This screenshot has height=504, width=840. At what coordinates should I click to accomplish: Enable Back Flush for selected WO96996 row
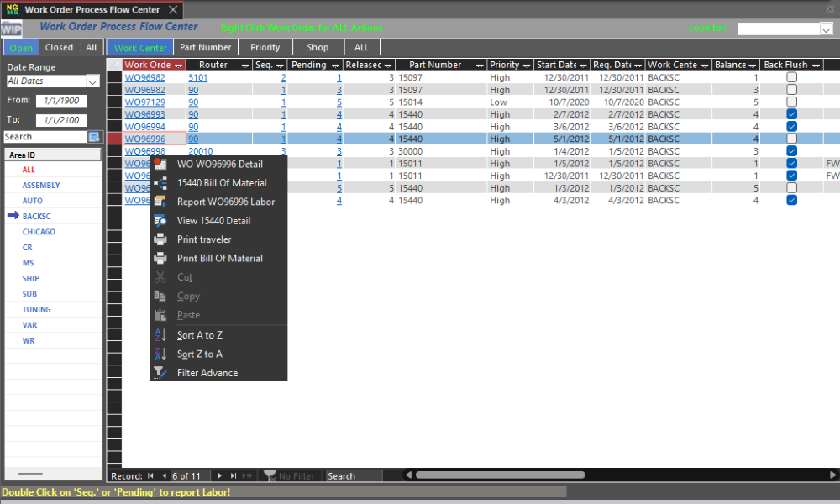(791, 139)
